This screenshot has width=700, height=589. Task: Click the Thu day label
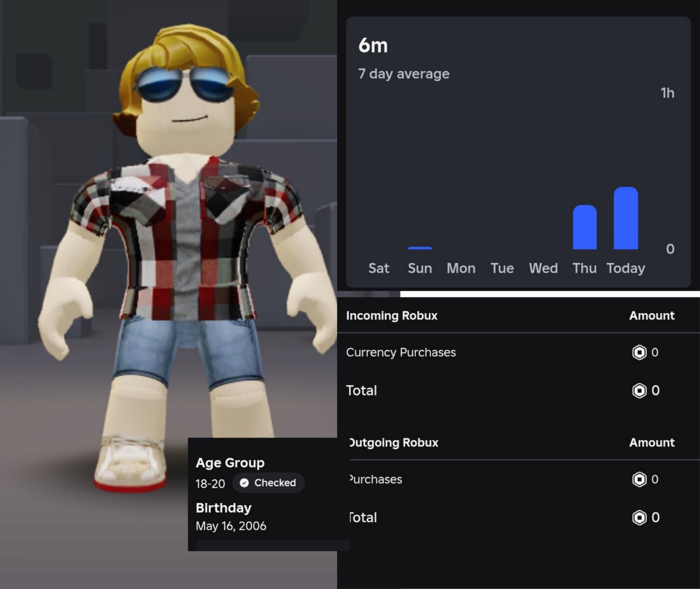584,268
